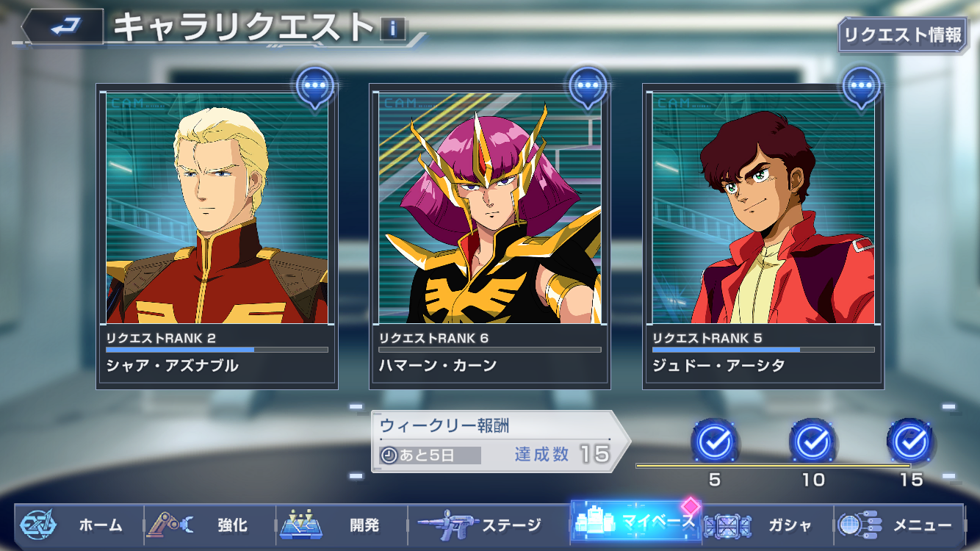Tap speech bubble above ハマーン・カーン card
The image size is (980, 551).
[x=588, y=86]
